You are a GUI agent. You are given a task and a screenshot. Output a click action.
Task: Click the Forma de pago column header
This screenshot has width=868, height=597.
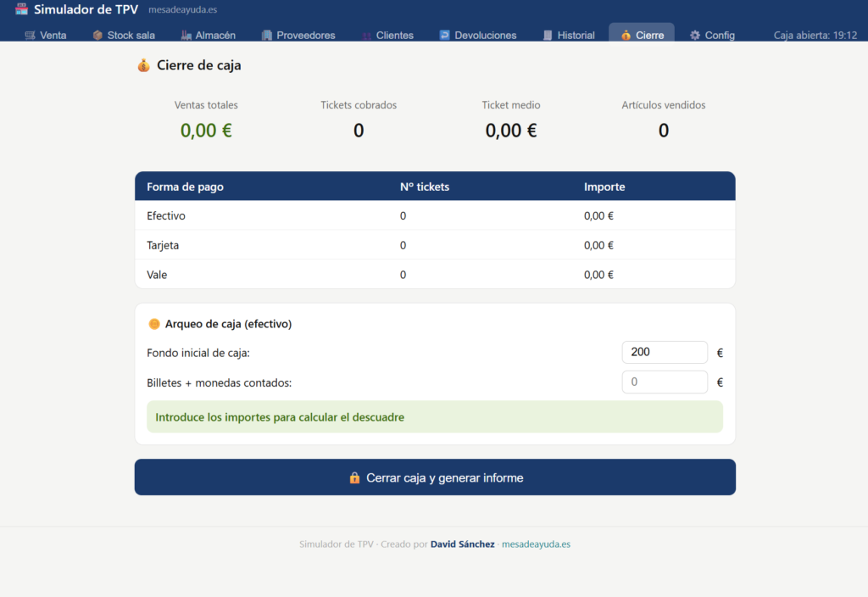pos(185,187)
